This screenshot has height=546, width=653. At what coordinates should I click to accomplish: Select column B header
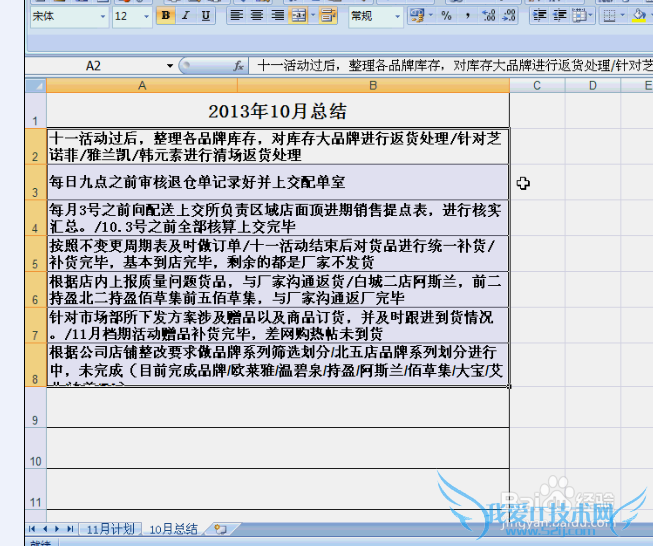click(x=373, y=86)
